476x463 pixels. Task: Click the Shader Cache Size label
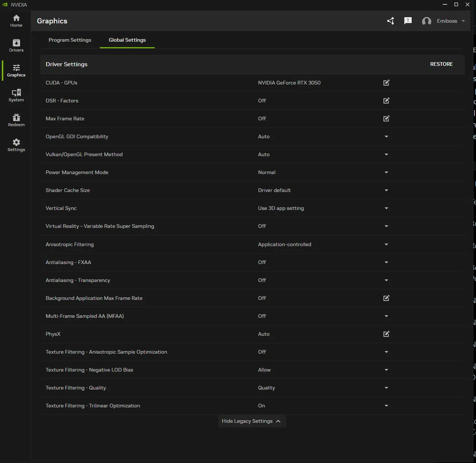(68, 190)
